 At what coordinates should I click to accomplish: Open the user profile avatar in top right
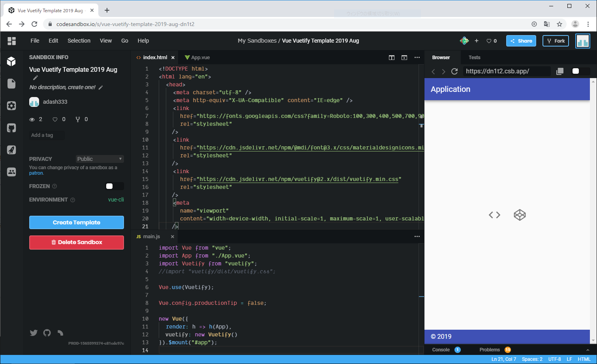click(x=583, y=41)
